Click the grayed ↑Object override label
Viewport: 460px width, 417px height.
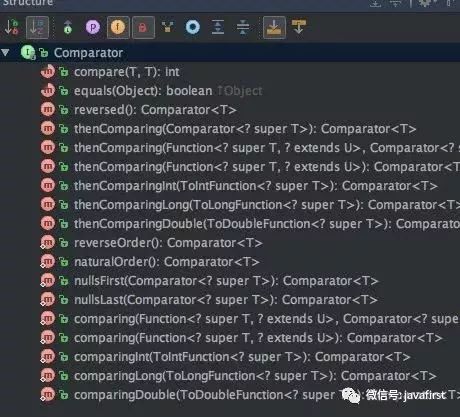[x=240, y=91]
